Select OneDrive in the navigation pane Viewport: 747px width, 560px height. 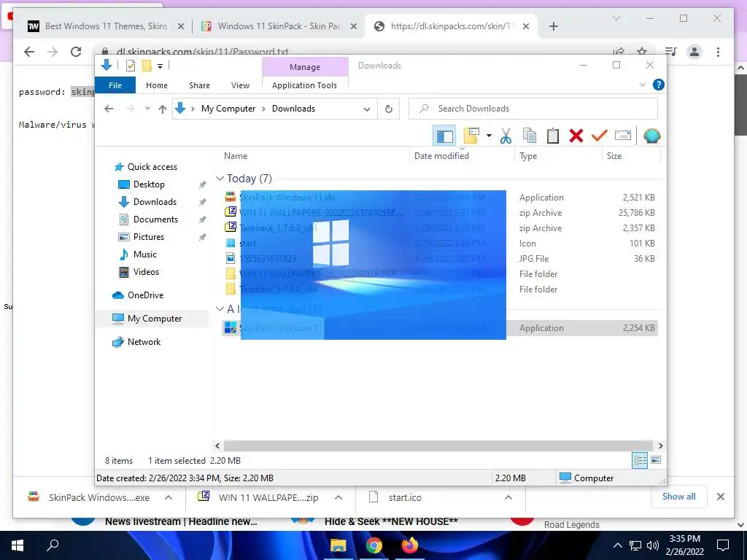[x=145, y=295]
